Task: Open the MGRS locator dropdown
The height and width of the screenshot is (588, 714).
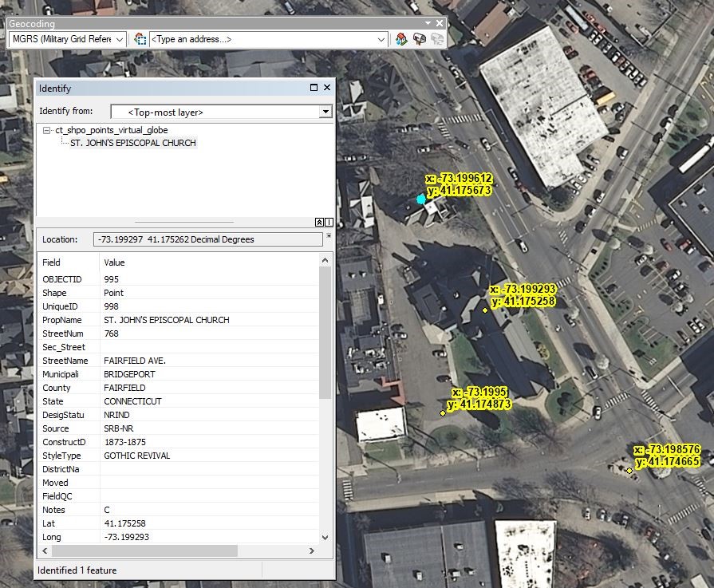Action: coord(120,39)
